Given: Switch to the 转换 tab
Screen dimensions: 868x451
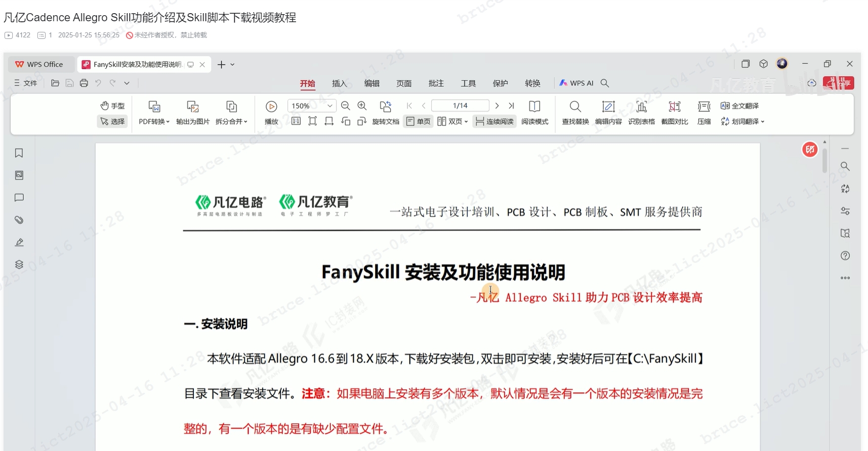Looking at the screenshot, I should (532, 83).
